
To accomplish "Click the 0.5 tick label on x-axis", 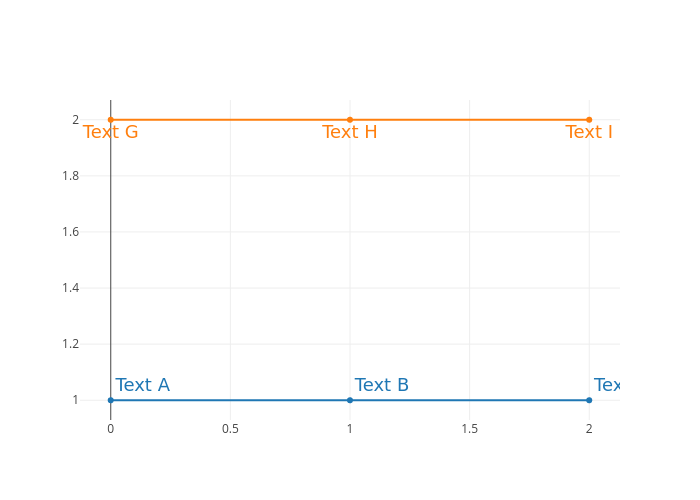I will [x=230, y=429].
